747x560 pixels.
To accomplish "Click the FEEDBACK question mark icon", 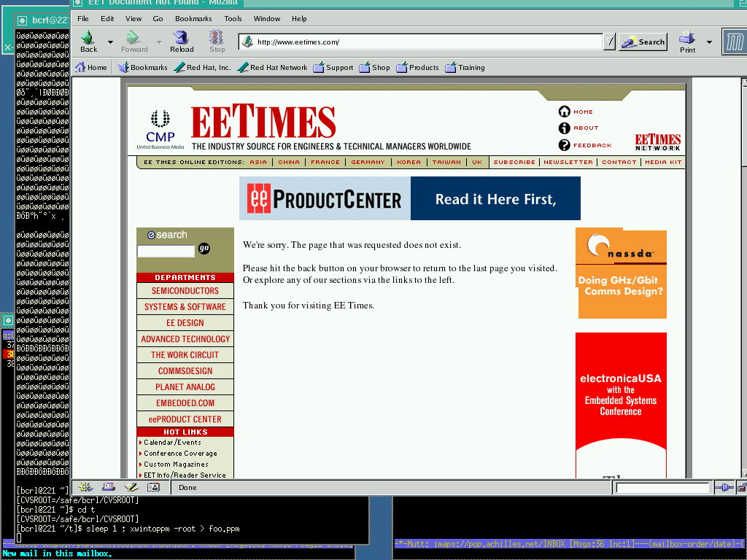I will point(564,145).
